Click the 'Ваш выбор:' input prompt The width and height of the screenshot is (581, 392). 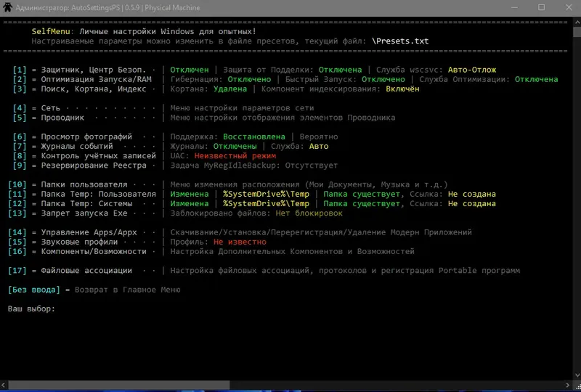(x=31, y=309)
